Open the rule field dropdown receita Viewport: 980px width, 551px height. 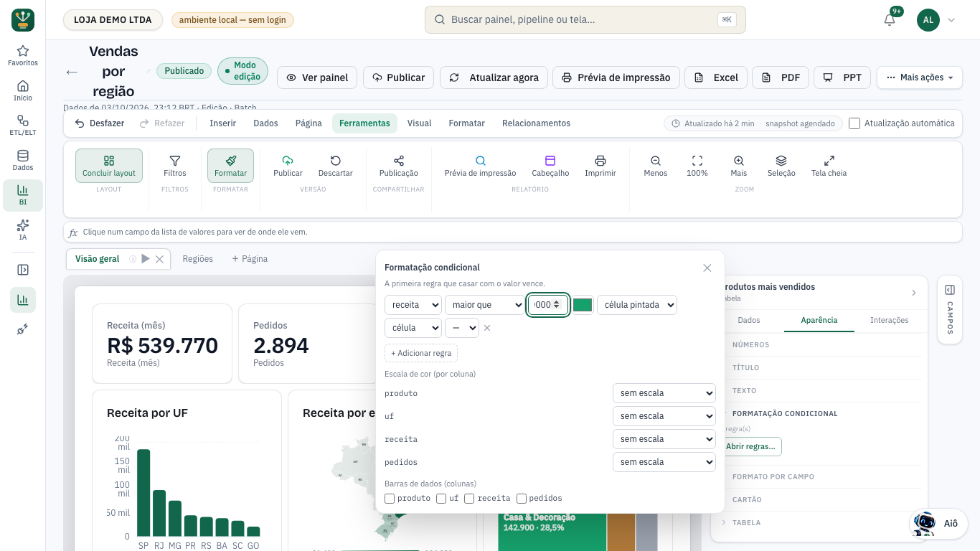(413, 305)
